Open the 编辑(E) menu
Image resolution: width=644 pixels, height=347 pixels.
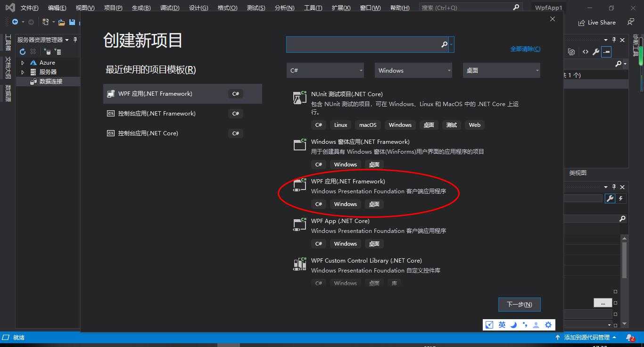[x=57, y=8]
